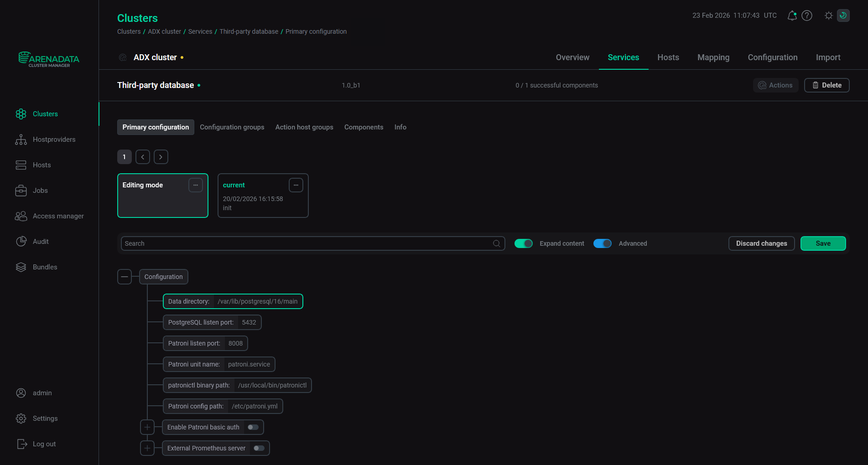This screenshot has height=465, width=868.
Task: Collapse the Configuration tree node
Action: tap(125, 277)
